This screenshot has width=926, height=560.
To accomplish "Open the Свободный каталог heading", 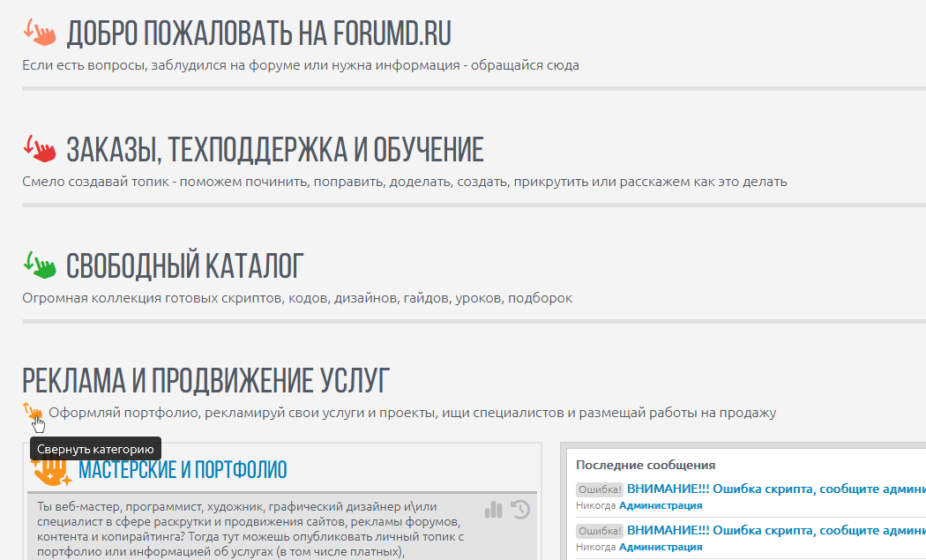I will coord(185,265).
